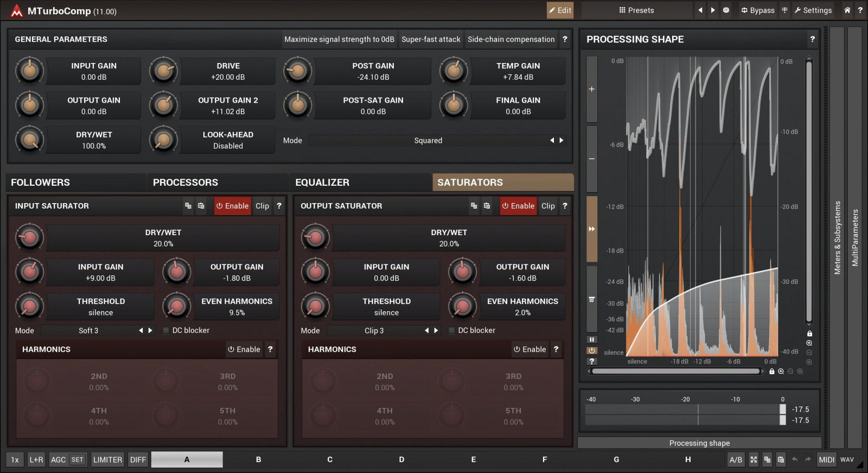Click the power icon beside the graph
Viewport: 868px width, 473px height.
(x=592, y=350)
